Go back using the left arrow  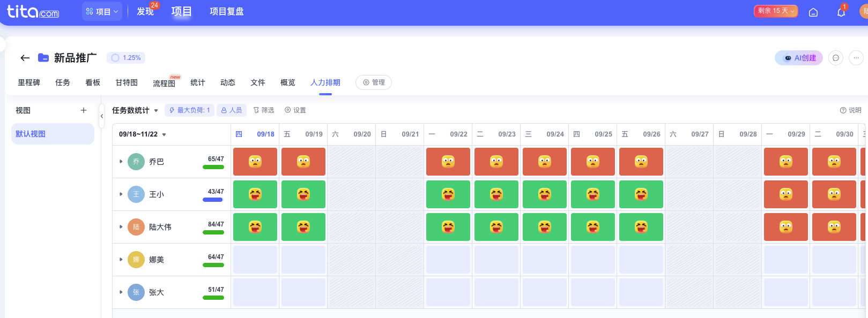coord(25,58)
